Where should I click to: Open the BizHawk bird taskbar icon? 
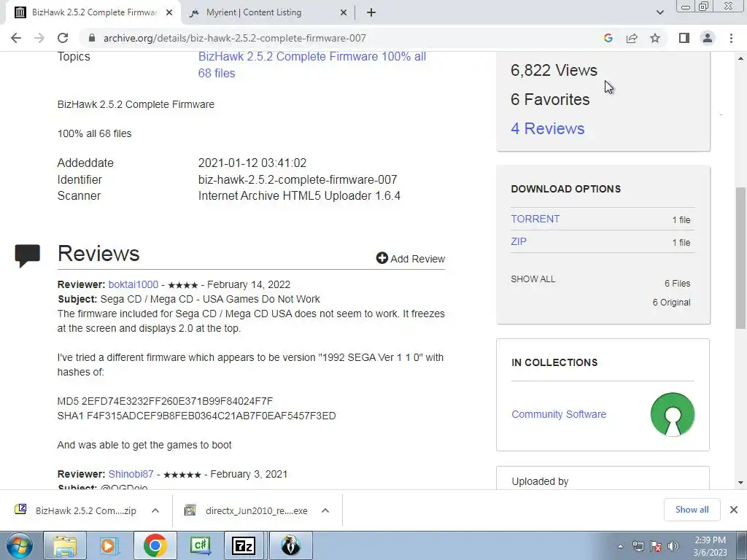[290, 545]
